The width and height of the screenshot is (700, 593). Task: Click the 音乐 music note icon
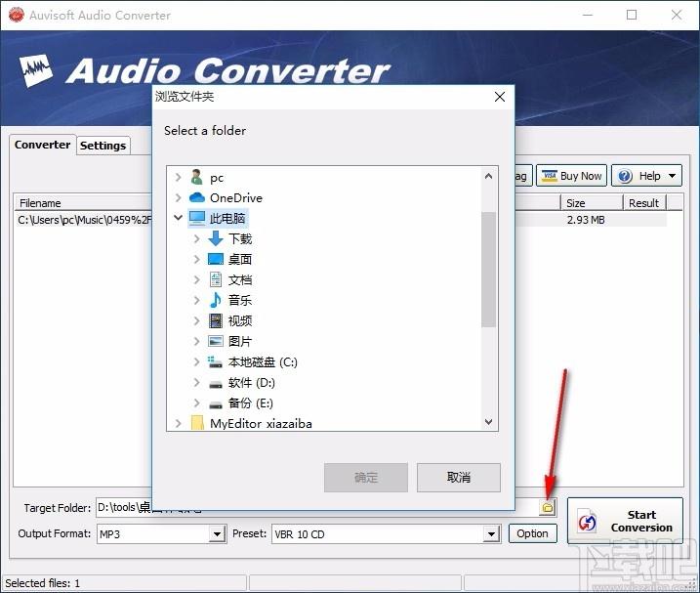[216, 300]
